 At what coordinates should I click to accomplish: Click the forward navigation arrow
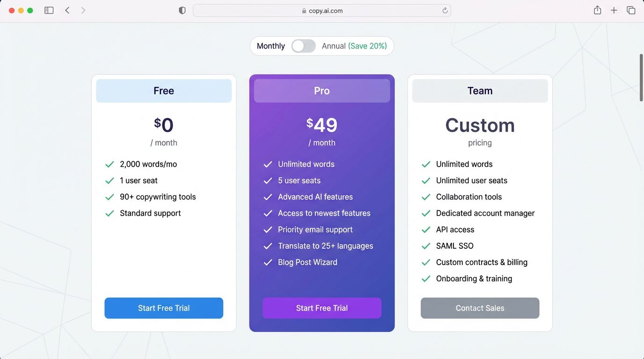tap(83, 10)
